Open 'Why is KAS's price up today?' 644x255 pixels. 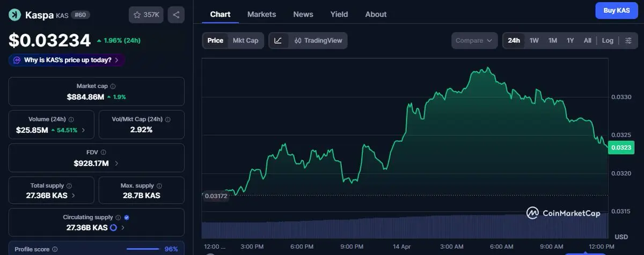[67, 60]
